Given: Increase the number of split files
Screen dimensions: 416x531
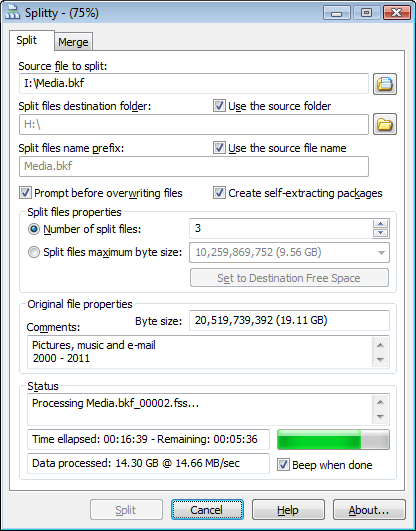Looking at the screenshot, I should click(x=380, y=224).
